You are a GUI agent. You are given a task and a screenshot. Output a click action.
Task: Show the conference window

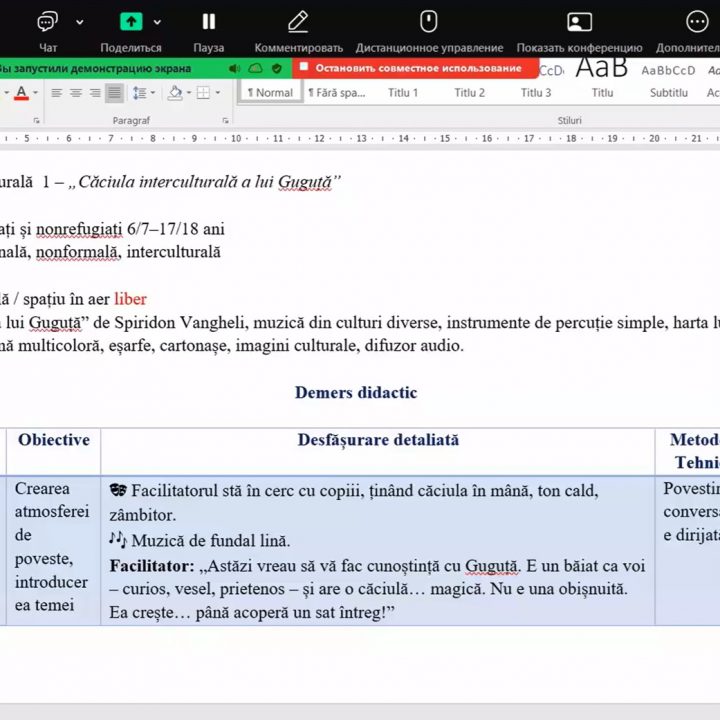pos(579,22)
